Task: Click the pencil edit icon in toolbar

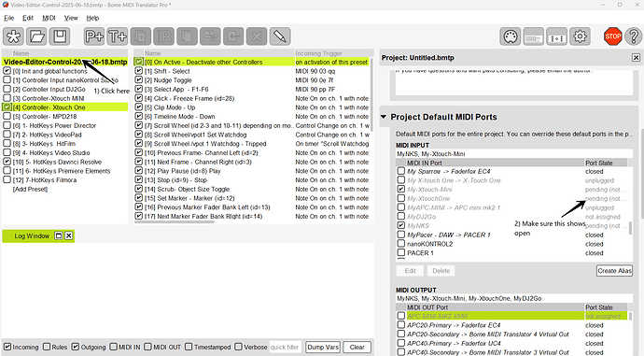Action: pos(280,36)
